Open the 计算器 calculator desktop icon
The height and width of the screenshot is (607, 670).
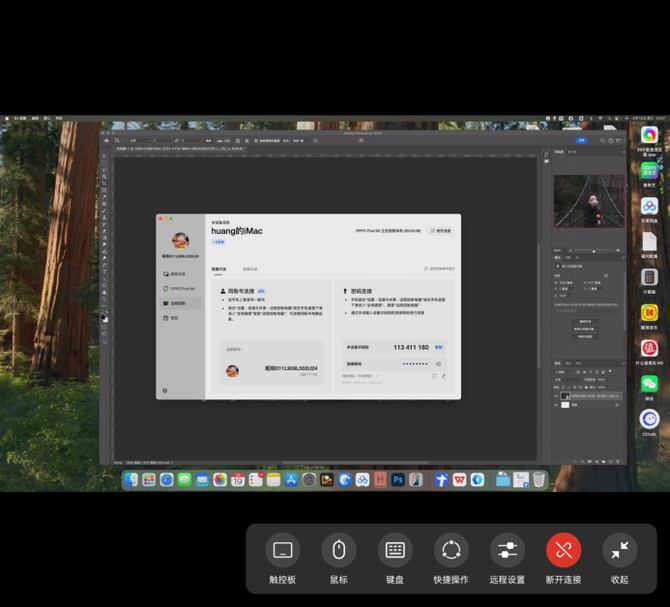[x=649, y=277]
